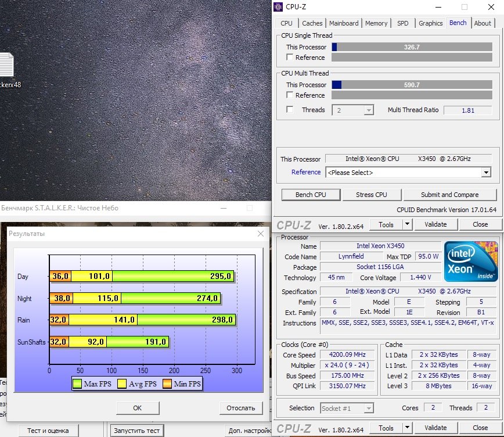This screenshot has width=504, height=437.
Task: Click the Level 3 8 MBytes cache value
Action: point(438,386)
